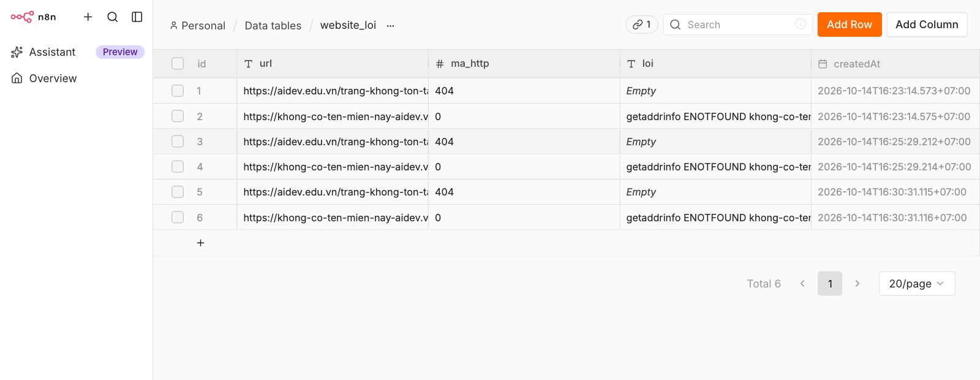The image size is (980, 380).
Task: Click the plus icon to add a row below table
Action: (200, 243)
